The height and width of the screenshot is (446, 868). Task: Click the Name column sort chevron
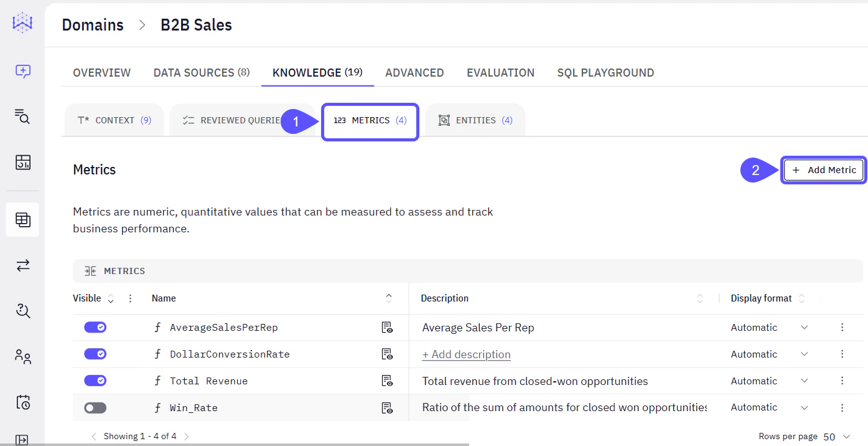coord(388,298)
